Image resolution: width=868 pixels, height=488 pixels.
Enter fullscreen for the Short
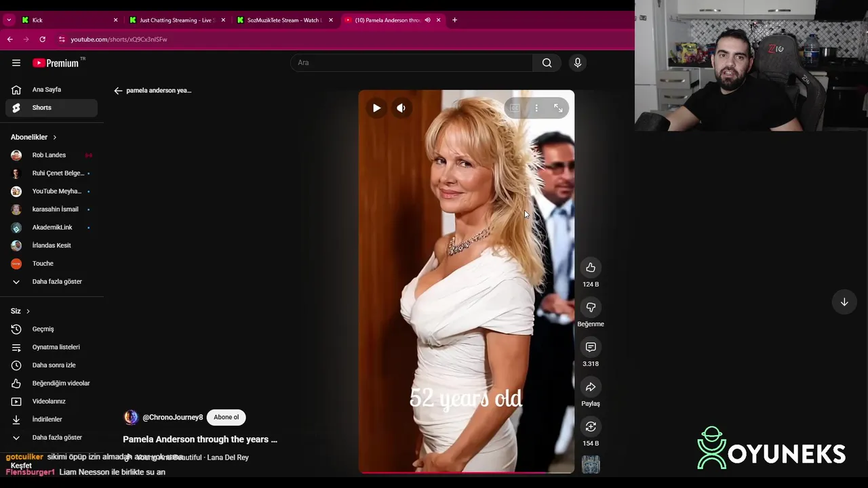(x=558, y=108)
